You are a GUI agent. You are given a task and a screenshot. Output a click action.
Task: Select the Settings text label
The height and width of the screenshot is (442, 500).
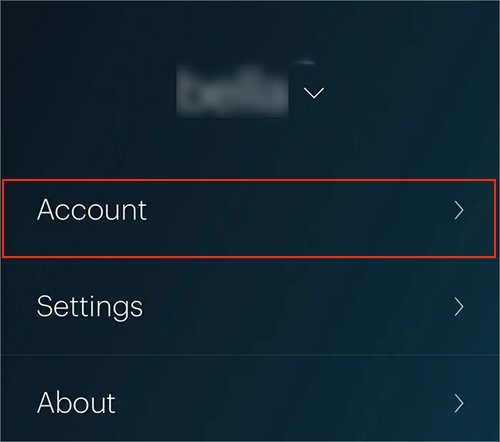90,307
